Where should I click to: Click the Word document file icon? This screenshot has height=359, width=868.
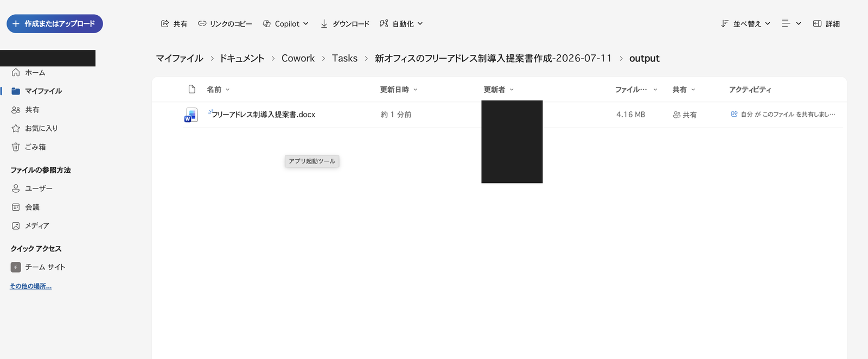coord(191,115)
